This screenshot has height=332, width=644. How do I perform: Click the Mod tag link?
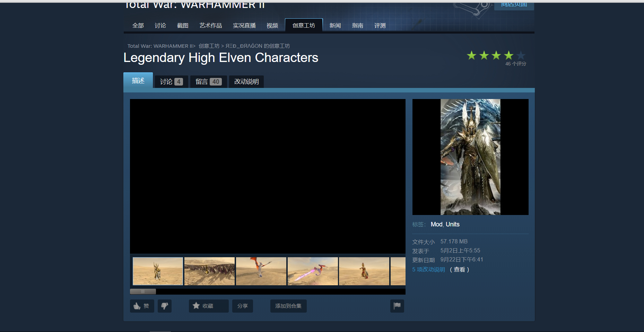[436, 224]
